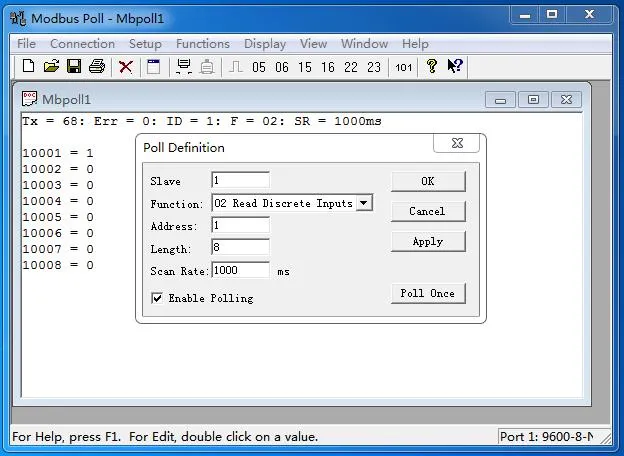
Task: Select the 10002 = 0 row
Action: pyautogui.click(x=58, y=169)
